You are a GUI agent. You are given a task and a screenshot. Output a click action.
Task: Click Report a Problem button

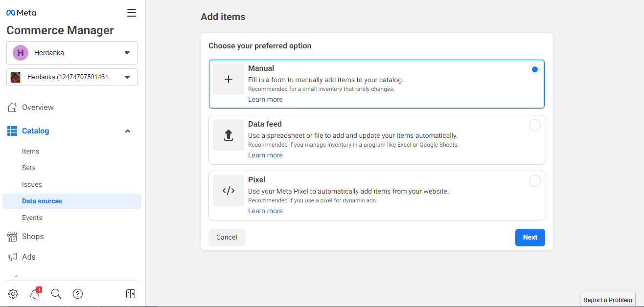click(x=608, y=300)
